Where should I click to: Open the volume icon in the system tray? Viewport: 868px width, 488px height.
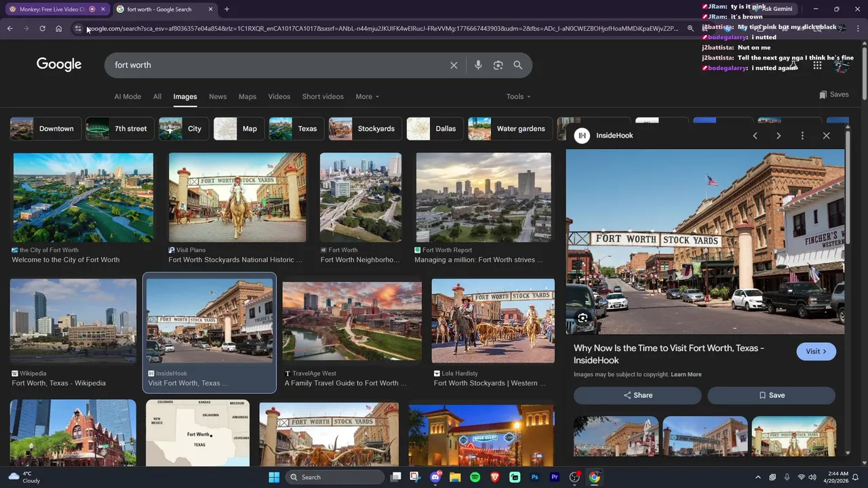click(x=812, y=477)
